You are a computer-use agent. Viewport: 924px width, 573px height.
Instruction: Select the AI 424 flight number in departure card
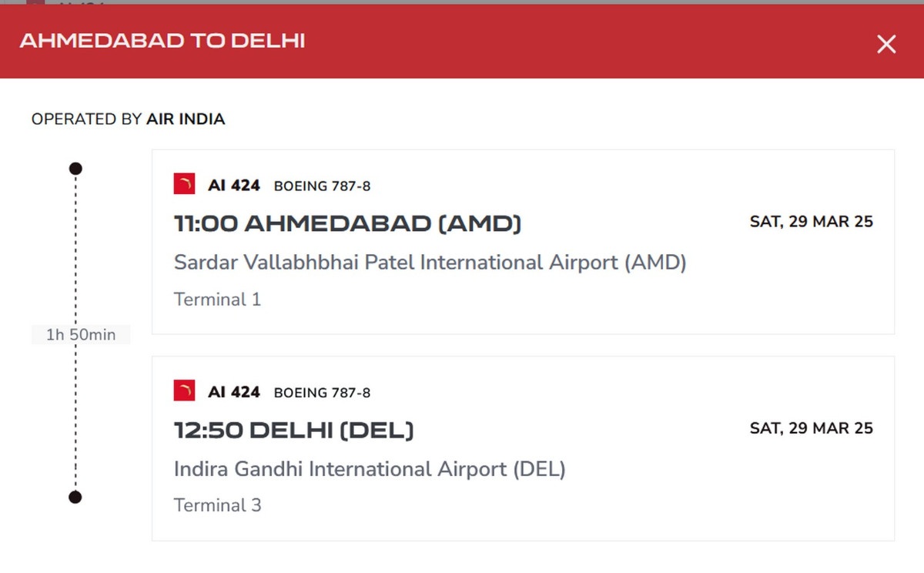[234, 186]
